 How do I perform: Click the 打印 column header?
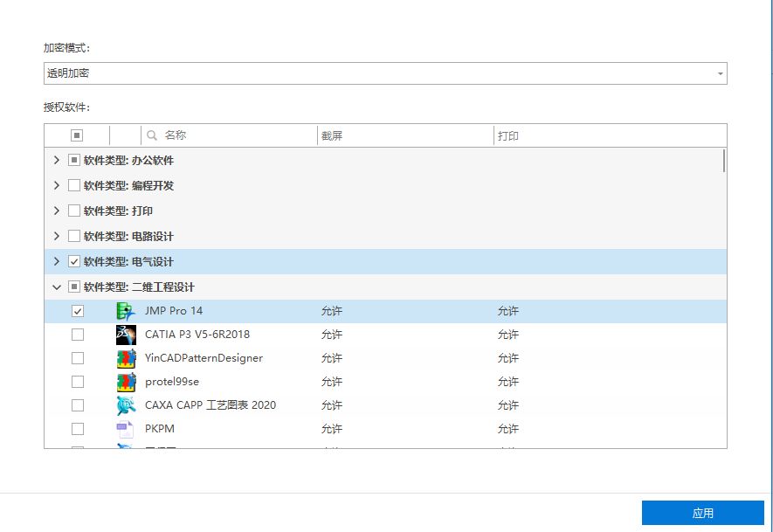(x=610, y=135)
